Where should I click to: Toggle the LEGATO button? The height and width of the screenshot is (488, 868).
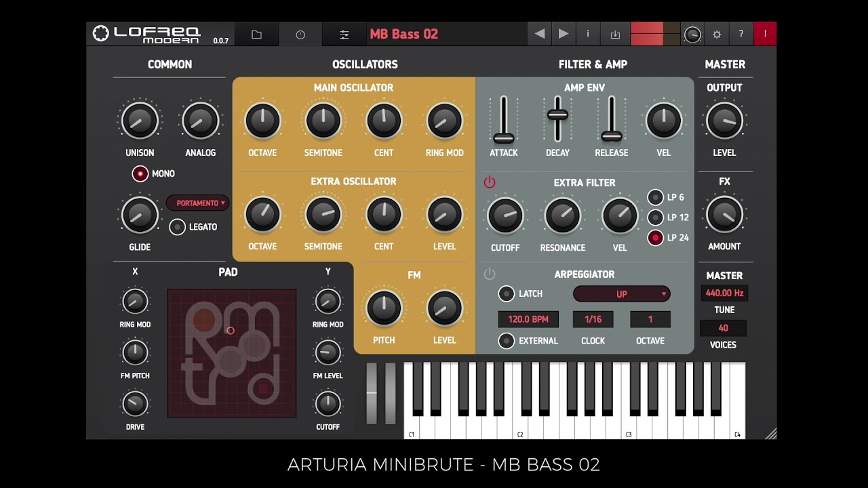[177, 227]
